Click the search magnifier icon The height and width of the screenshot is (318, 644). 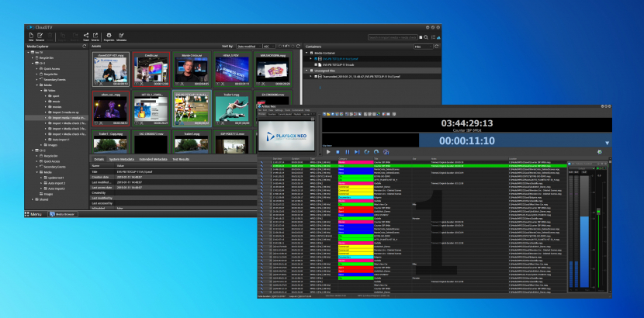(426, 37)
